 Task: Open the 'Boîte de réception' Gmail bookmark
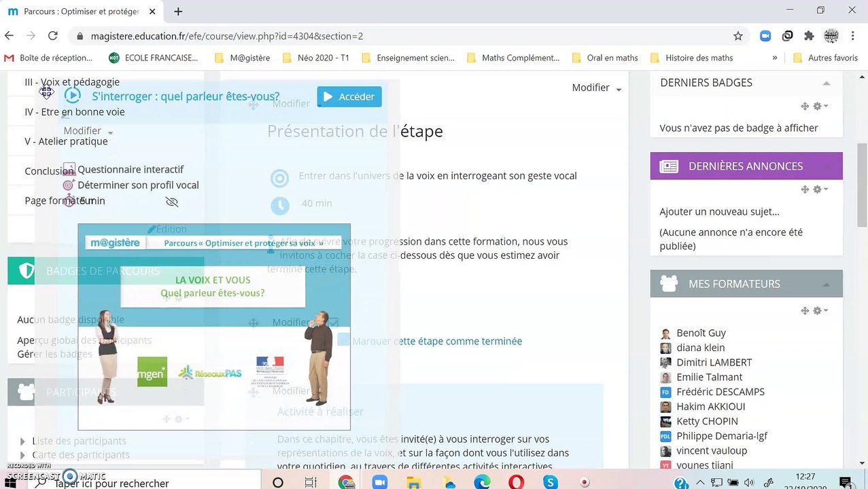48,58
